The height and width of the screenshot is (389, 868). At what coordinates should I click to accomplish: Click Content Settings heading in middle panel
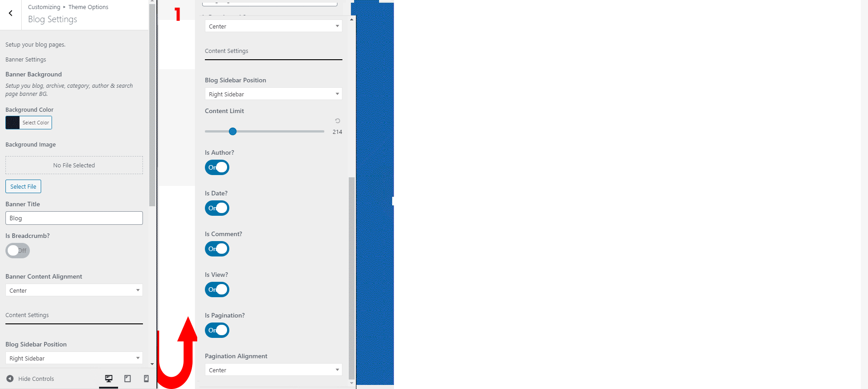(x=227, y=51)
